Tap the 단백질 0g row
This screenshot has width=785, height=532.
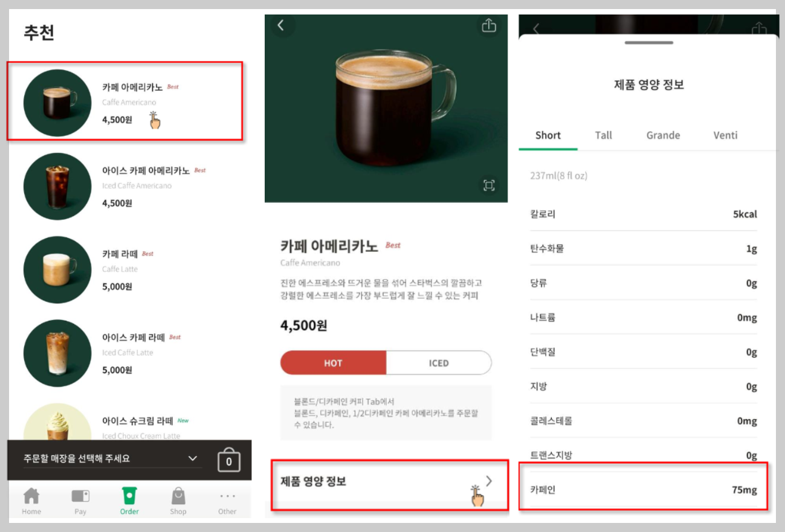[x=644, y=351]
